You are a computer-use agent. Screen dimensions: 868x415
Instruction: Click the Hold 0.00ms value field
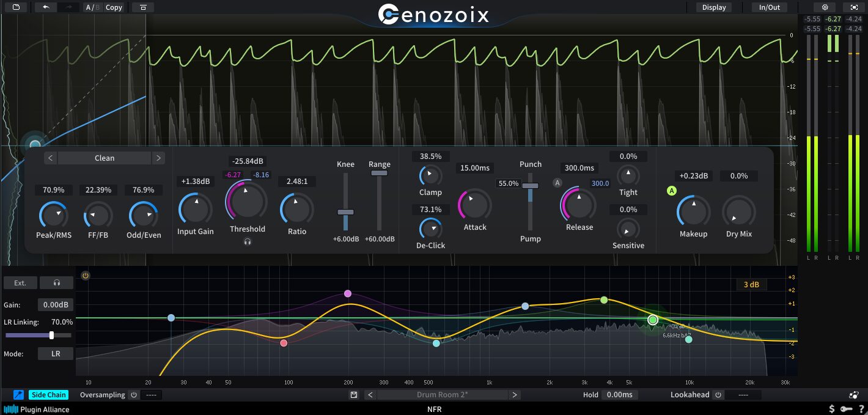tap(620, 395)
